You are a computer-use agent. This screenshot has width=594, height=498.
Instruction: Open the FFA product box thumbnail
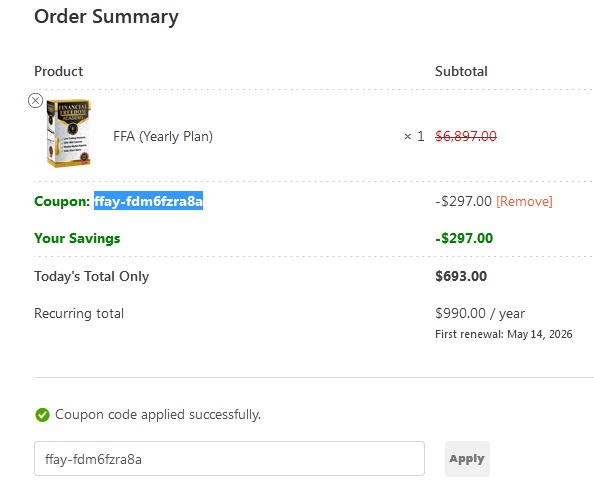69,133
